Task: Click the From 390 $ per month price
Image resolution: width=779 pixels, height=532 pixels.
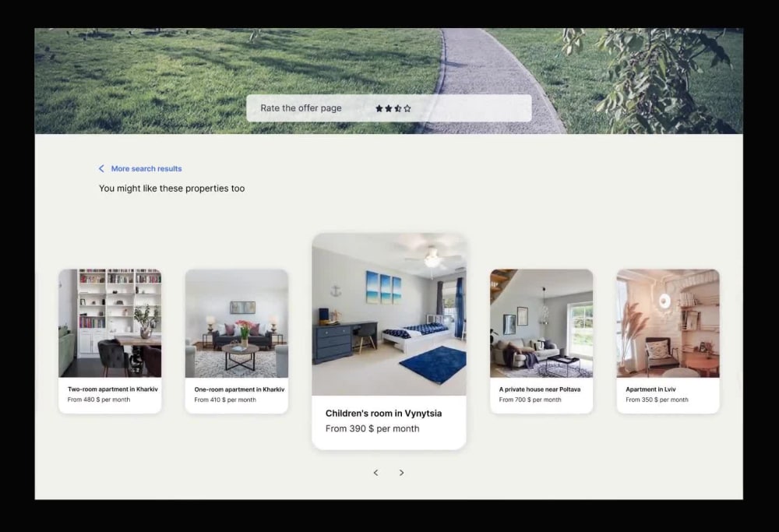Action: tap(372, 428)
